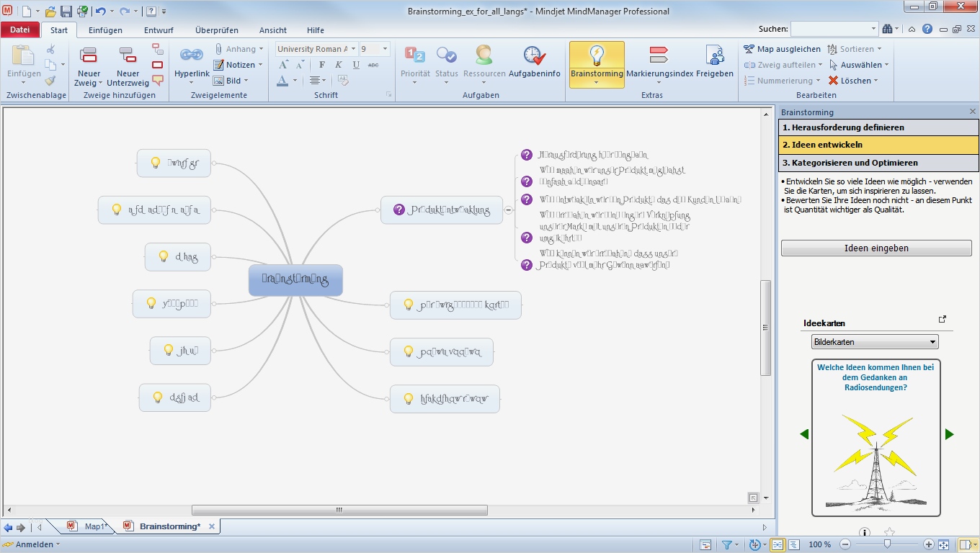Open Aufgabeninfo clock icon
980x553 pixels.
[x=534, y=55]
